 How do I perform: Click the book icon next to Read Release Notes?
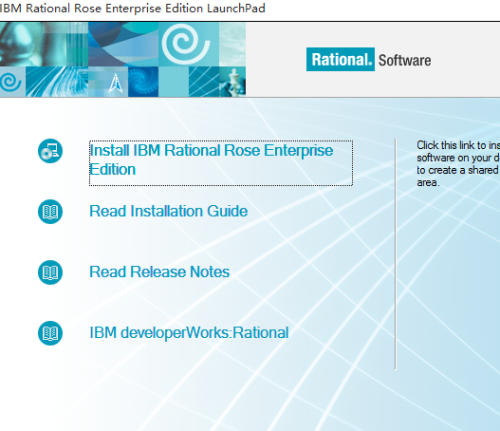tap(50, 272)
